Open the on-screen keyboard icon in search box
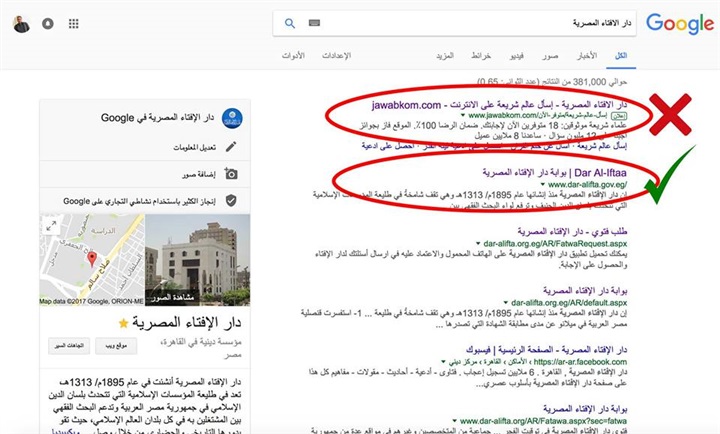This screenshot has width=720, height=434. 315,23
